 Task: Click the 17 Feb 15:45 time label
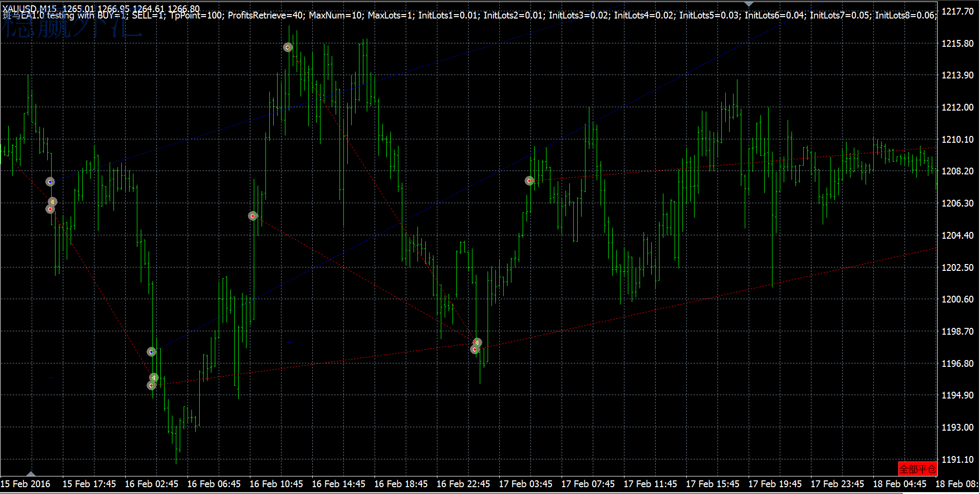tap(713, 484)
